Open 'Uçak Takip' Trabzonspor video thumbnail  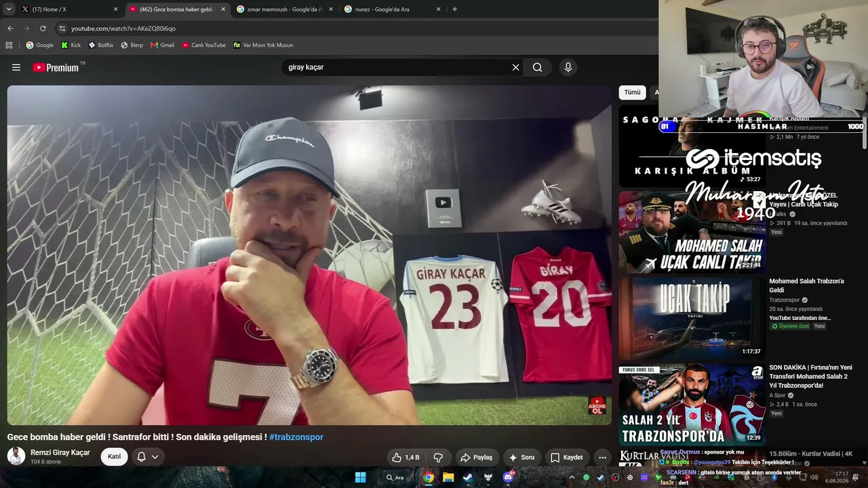pyautogui.click(x=692, y=318)
